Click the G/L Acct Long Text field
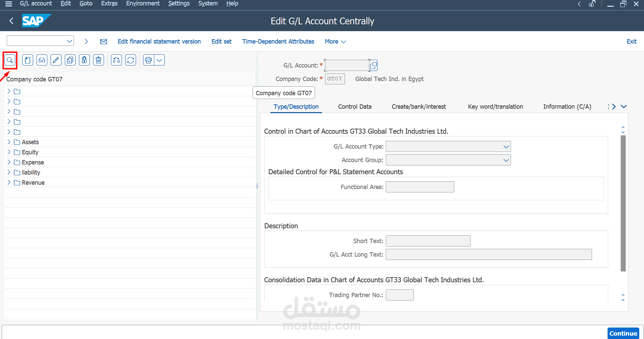This screenshot has width=644, height=339. tap(489, 255)
